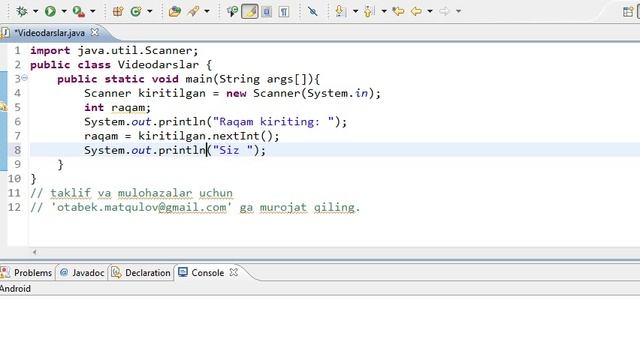Click the Debug bug icon in toolbar
640x360 pixels.
(x=22, y=11)
